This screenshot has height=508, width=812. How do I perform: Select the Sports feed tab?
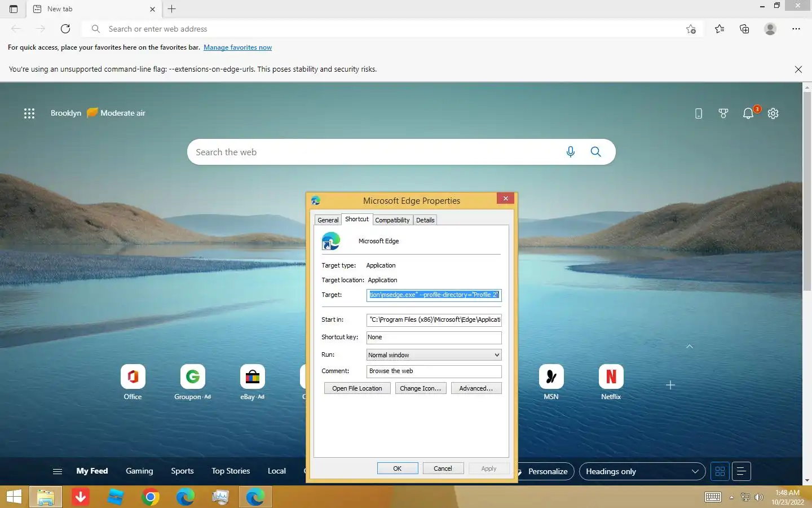coord(182,471)
